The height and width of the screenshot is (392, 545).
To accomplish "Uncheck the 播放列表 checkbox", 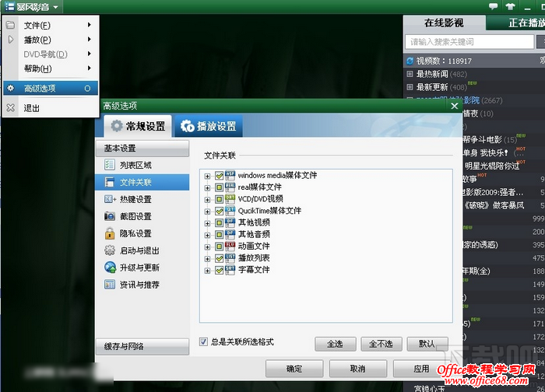I will coord(219,258).
